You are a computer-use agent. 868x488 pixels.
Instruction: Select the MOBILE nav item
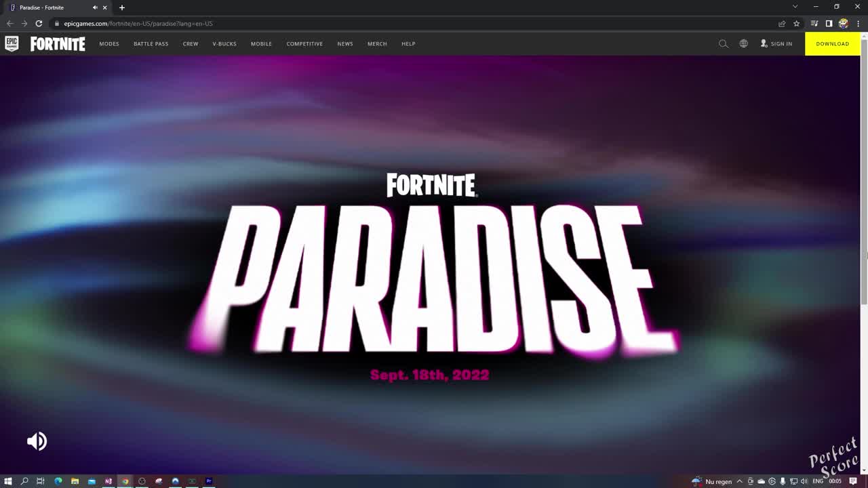261,44
